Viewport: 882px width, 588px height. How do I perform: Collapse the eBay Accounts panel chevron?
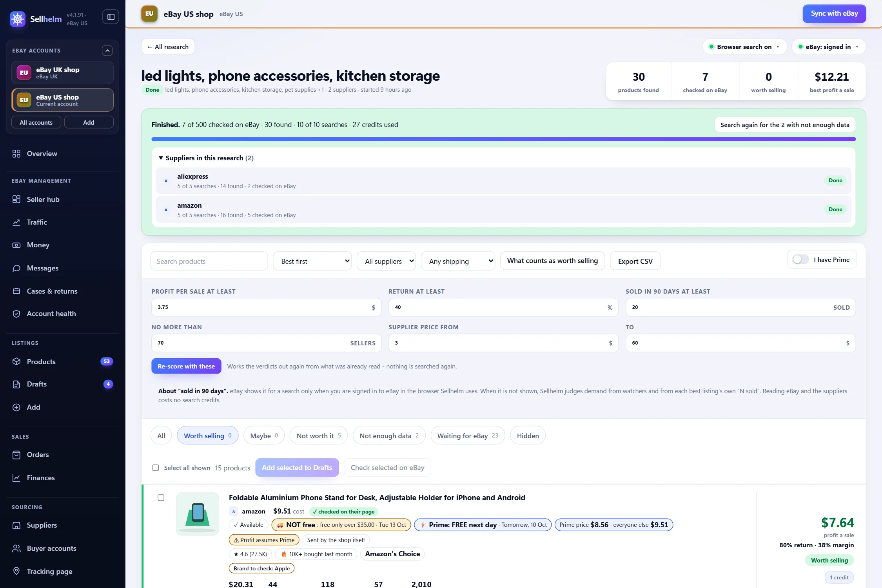pos(107,51)
